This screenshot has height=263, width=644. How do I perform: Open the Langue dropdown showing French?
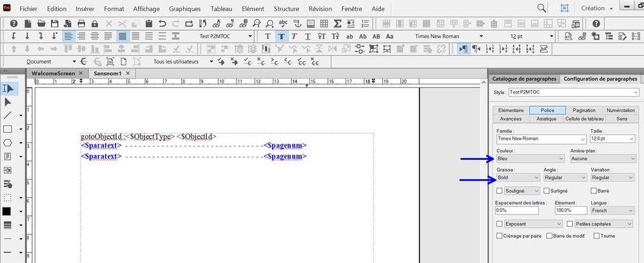[x=612, y=210]
